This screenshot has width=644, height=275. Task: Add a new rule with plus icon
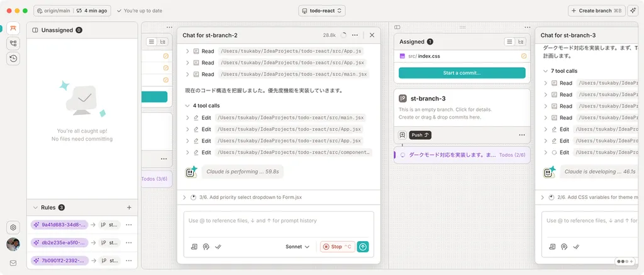click(129, 207)
